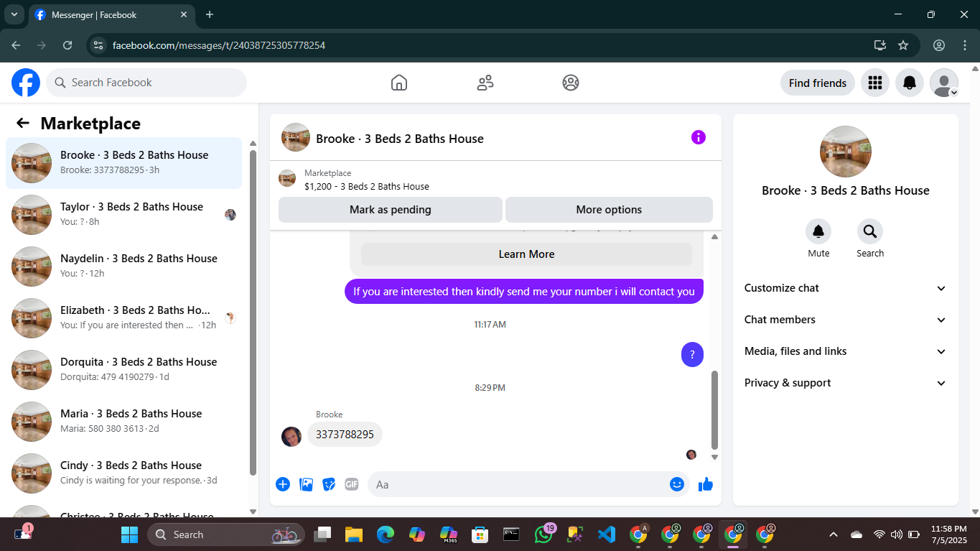Click the "If you are interested" message bubble

524,292
